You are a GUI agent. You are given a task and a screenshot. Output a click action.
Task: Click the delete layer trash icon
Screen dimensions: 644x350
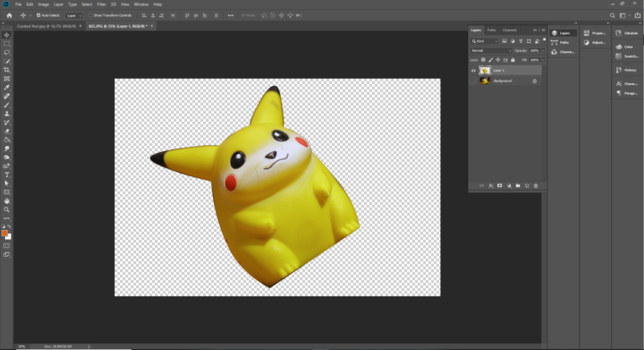click(536, 185)
